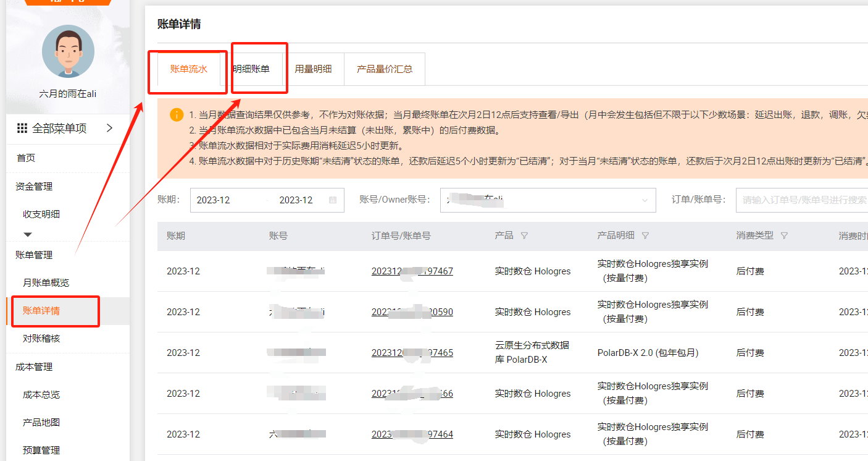Focus the 订单/账单号 search input
The image size is (868, 461).
pyautogui.click(x=802, y=200)
